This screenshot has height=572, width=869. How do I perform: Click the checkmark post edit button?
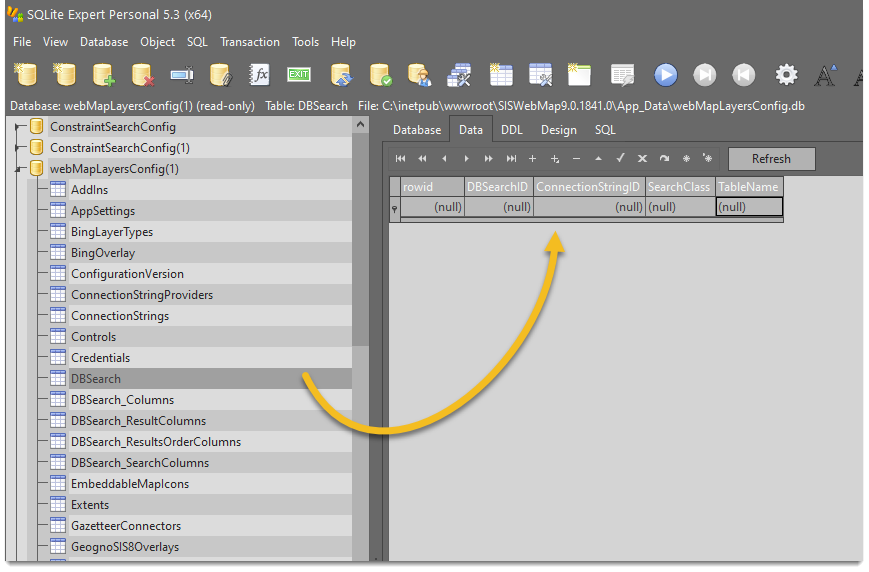pyautogui.click(x=620, y=159)
